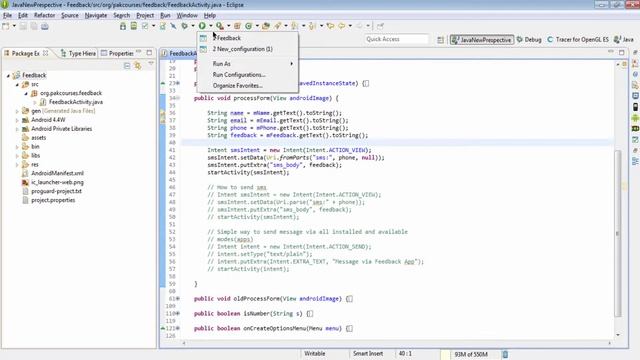Click the green Run launch button

(x=202, y=26)
